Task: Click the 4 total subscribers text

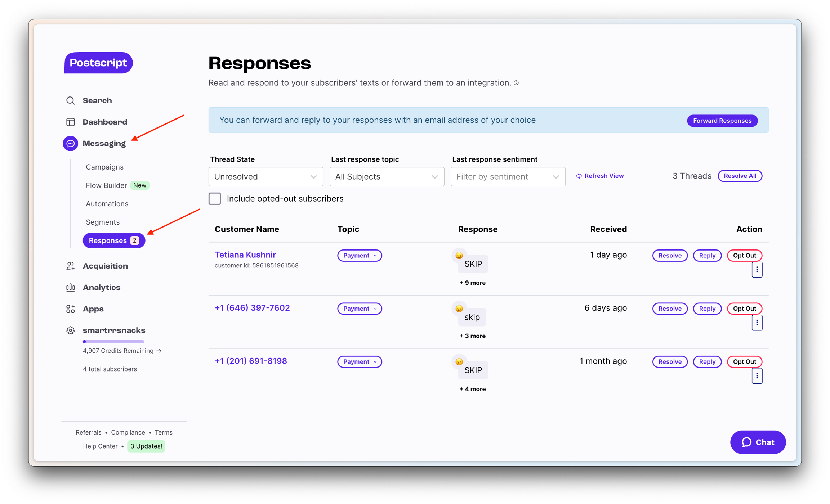Action: (110, 369)
